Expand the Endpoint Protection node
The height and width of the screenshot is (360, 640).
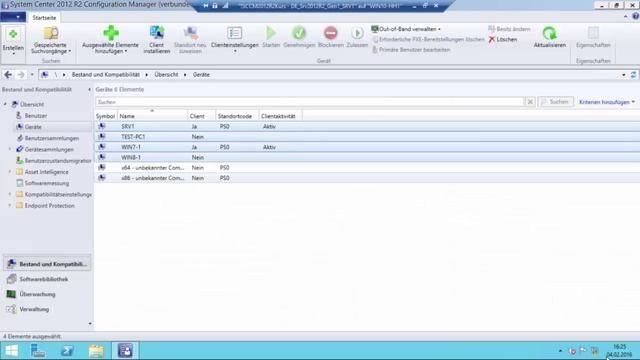pyautogui.click(x=10, y=206)
